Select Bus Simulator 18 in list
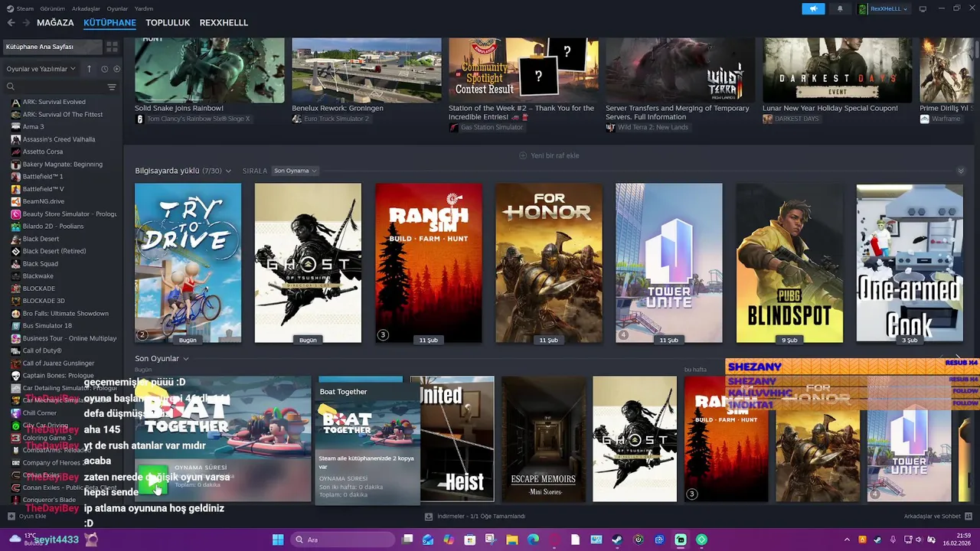The height and width of the screenshot is (551, 980). [47, 326]
